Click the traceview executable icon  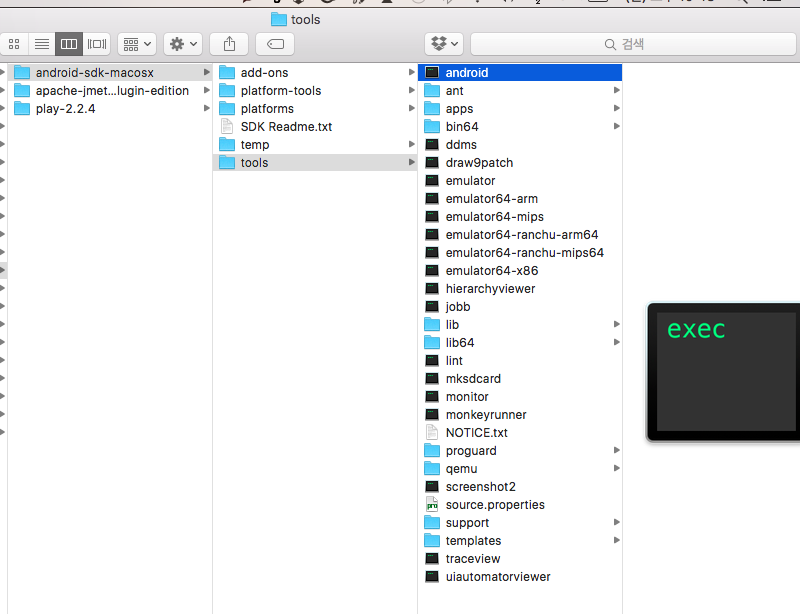pyautogui.click(x=432, y=559)
